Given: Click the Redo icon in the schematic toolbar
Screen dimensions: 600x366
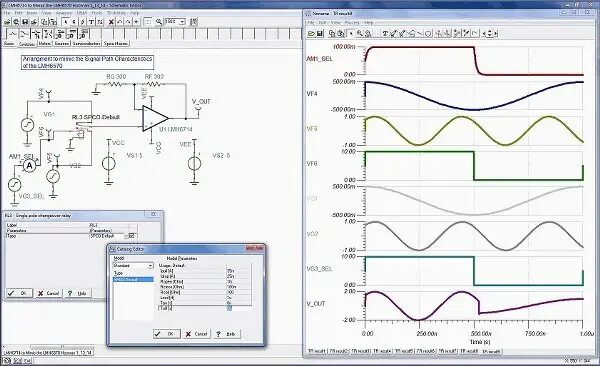Looking at the screenshot, I should (128, 22).
